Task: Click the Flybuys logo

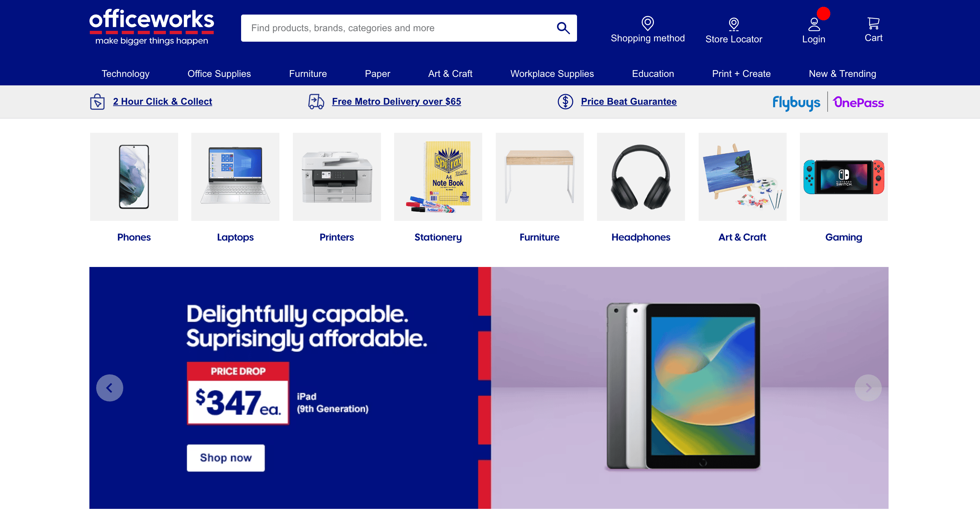Action: coord(796,102)
